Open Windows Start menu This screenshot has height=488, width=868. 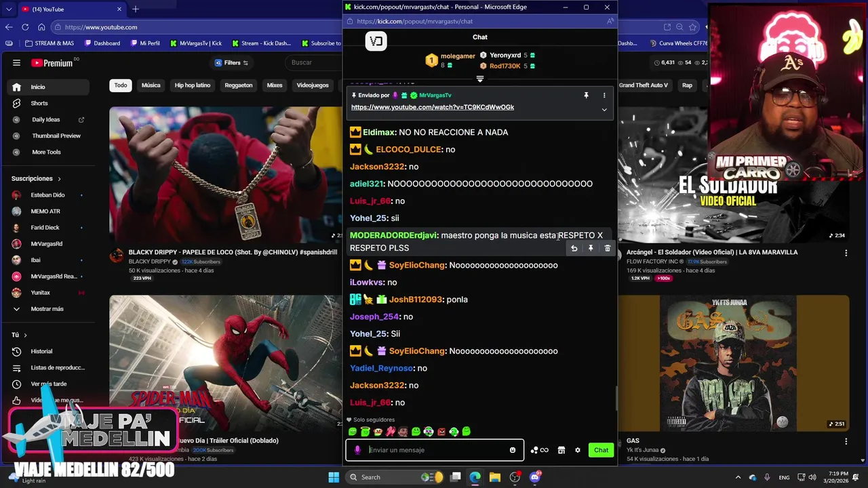334,477
